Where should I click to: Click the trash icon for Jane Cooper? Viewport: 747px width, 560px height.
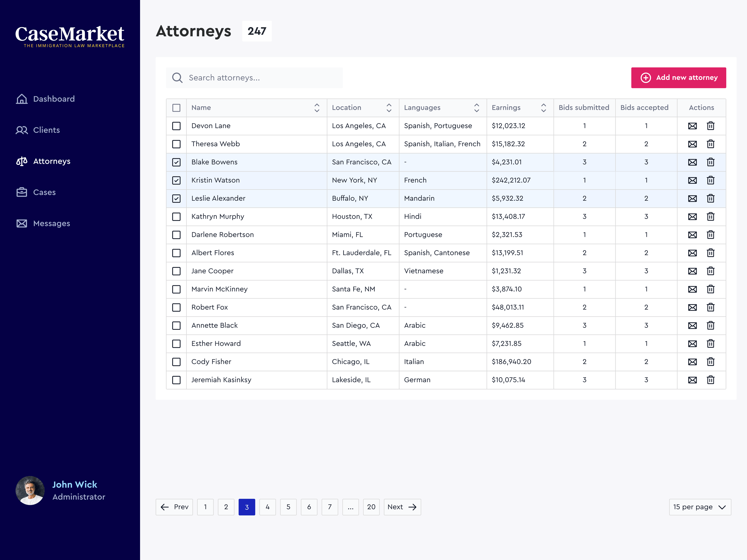point(711,271)
